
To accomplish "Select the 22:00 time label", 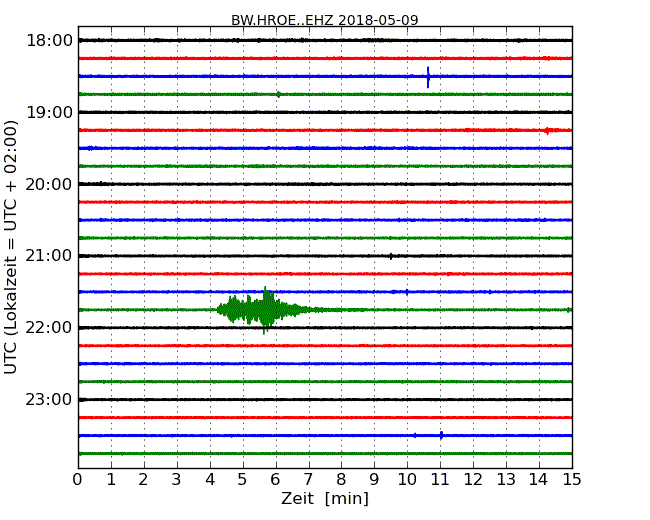I will [49, 328].
